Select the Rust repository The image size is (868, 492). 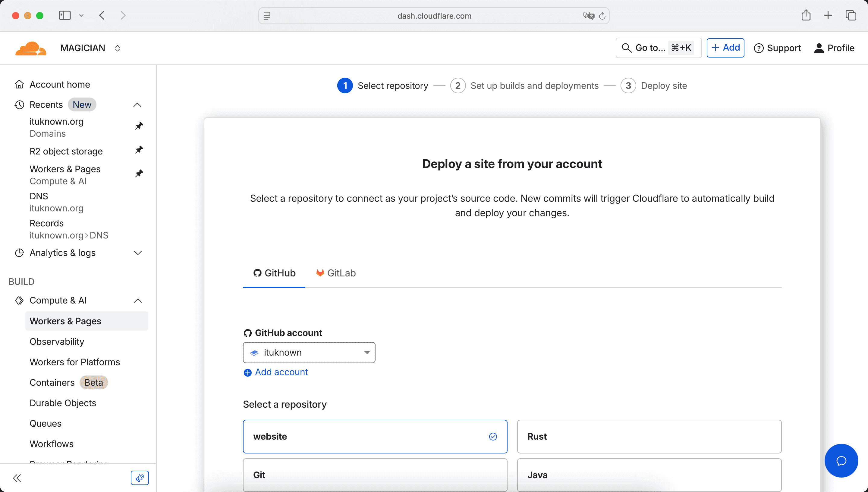[649, 436]
